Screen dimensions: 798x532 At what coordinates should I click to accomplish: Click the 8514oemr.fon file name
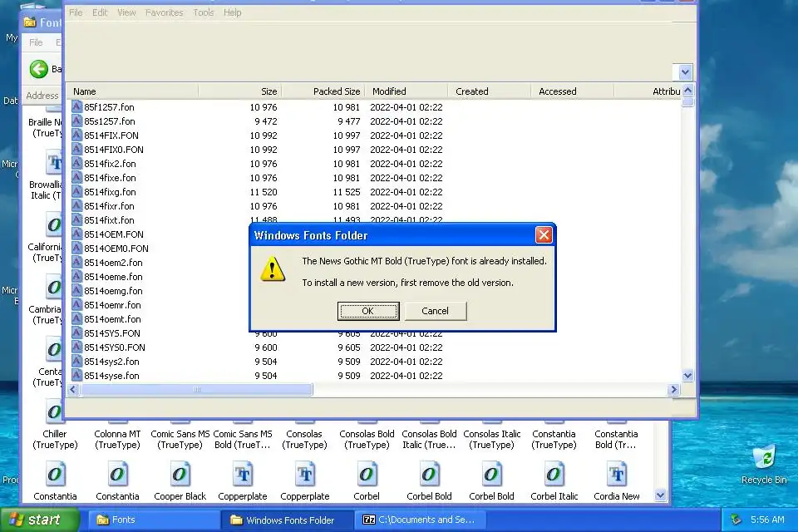[112, 305]
